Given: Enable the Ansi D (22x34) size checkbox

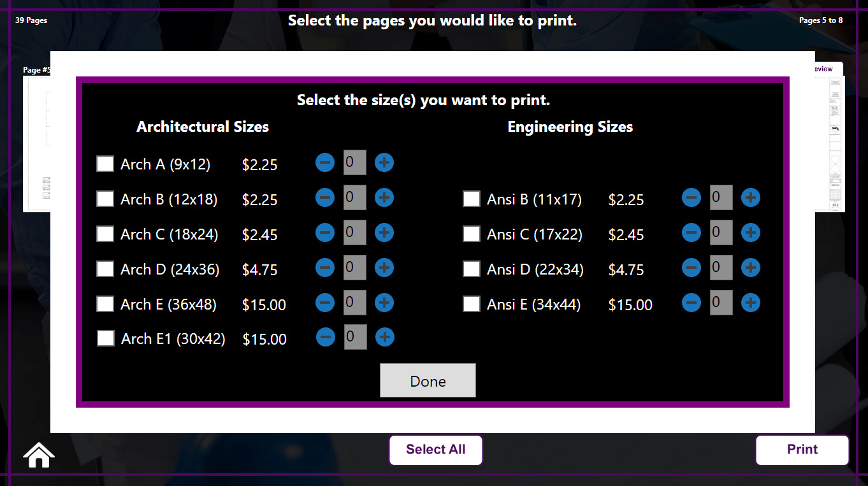Looking at the screenshot, I should tap(472, 269).
